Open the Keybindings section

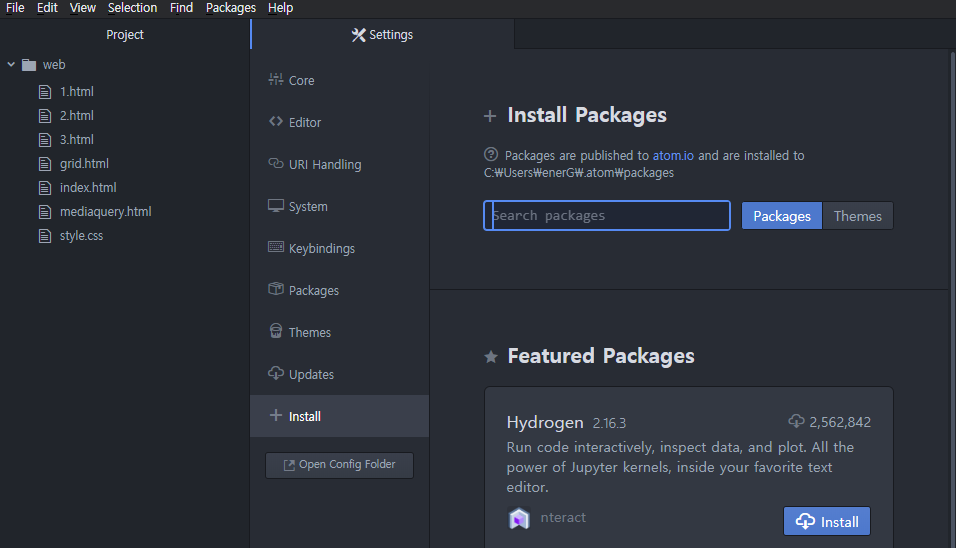point(340,249)
